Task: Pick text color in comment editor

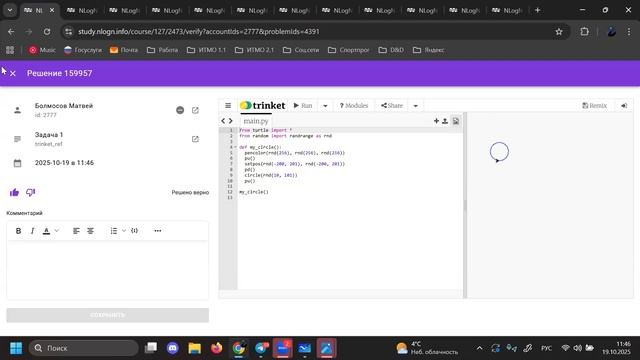Action: tap(47, 231)
